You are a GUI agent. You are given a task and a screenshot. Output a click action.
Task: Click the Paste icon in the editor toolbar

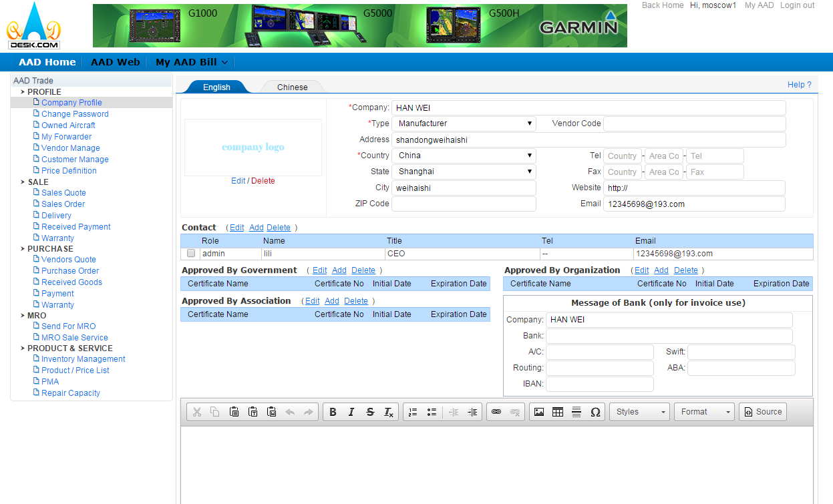coord(234,412)
